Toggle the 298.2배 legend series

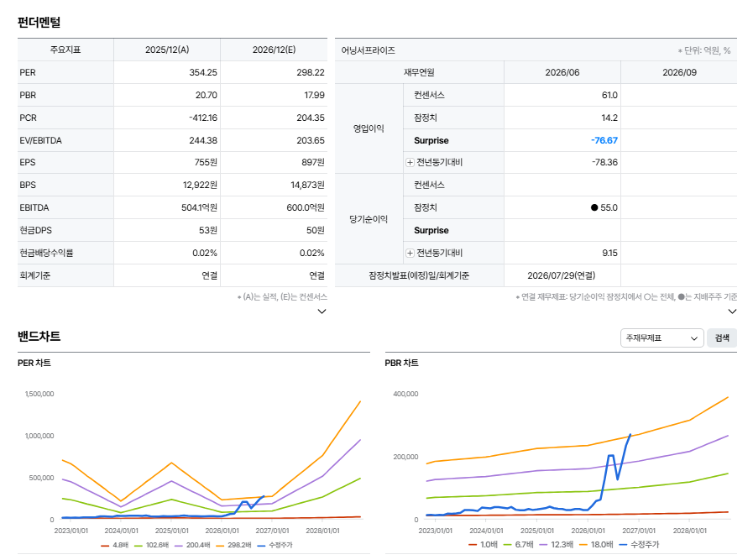click(x=233, y=545)
